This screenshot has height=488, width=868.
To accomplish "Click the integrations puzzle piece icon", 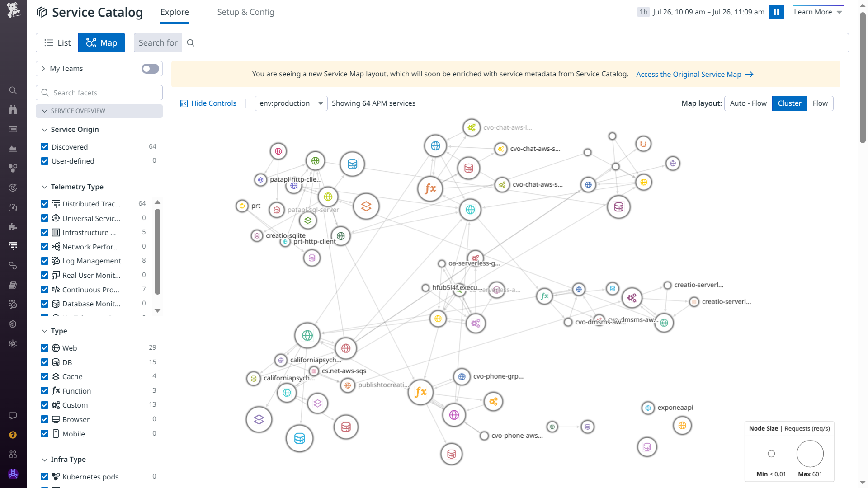I will (13, 227).
